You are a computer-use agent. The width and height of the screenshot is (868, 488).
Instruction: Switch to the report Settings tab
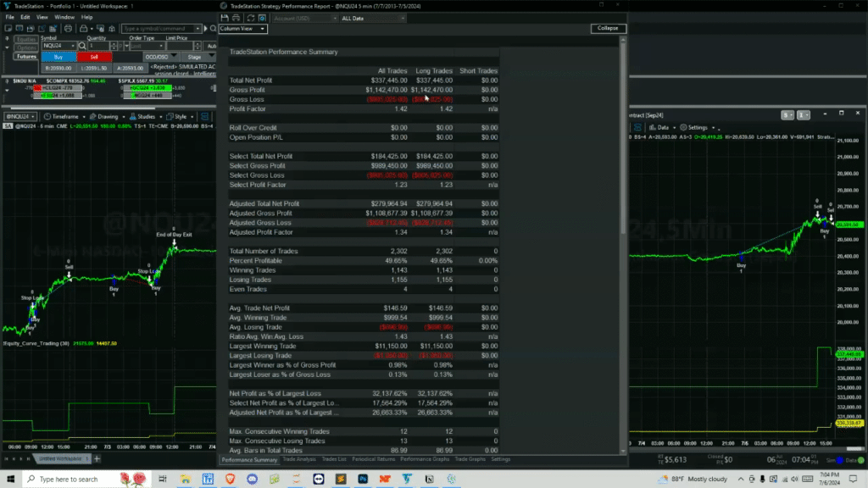click(500, 459)
